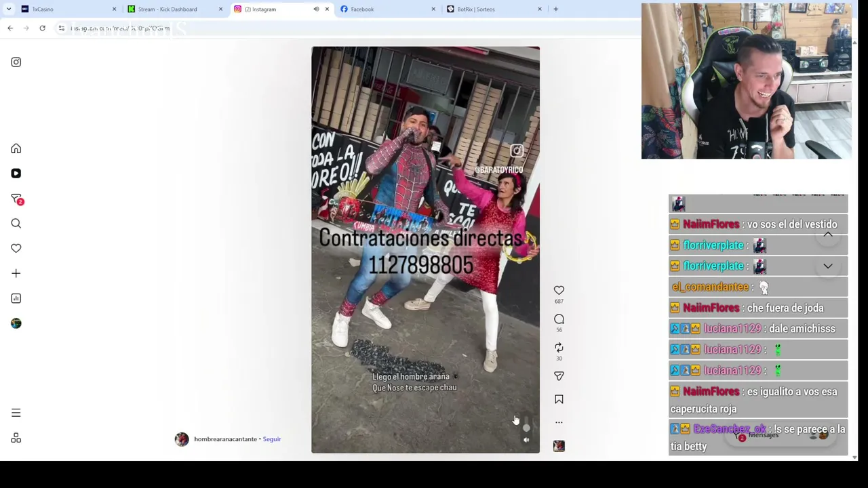Screen dimensions: 868x488
Task: Mute the Instagram tab audio icon
Action: click(x=316, y=9)
